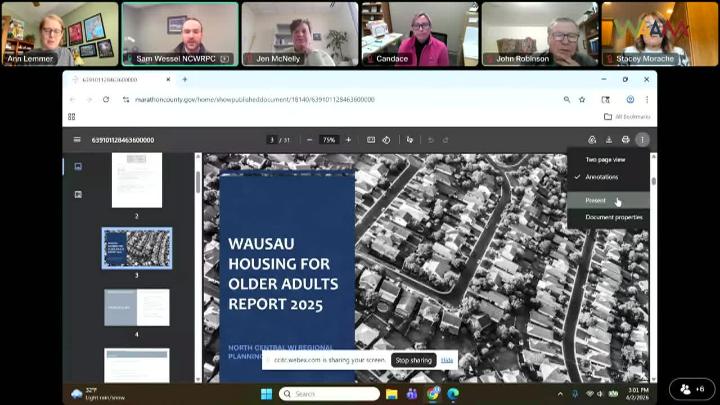The image size is (720, 405).
Task: Open Microsoft Edge from taskbar
Action: pyautogui.click(x=453, y=394)
